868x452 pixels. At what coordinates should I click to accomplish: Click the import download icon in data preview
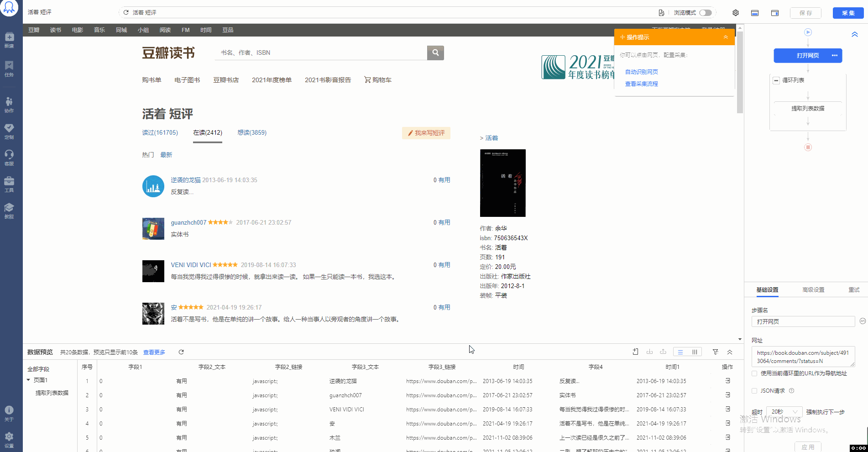(649, 352)
